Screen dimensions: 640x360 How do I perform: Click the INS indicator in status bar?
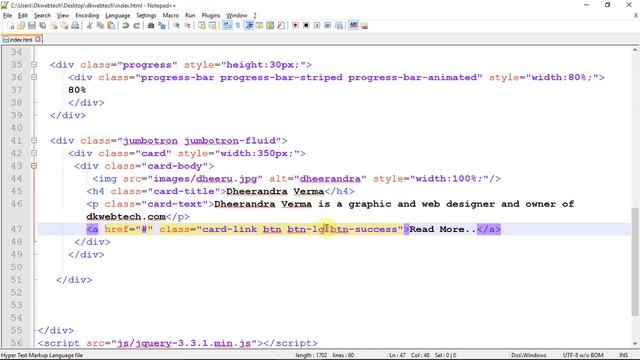(623, 355)
